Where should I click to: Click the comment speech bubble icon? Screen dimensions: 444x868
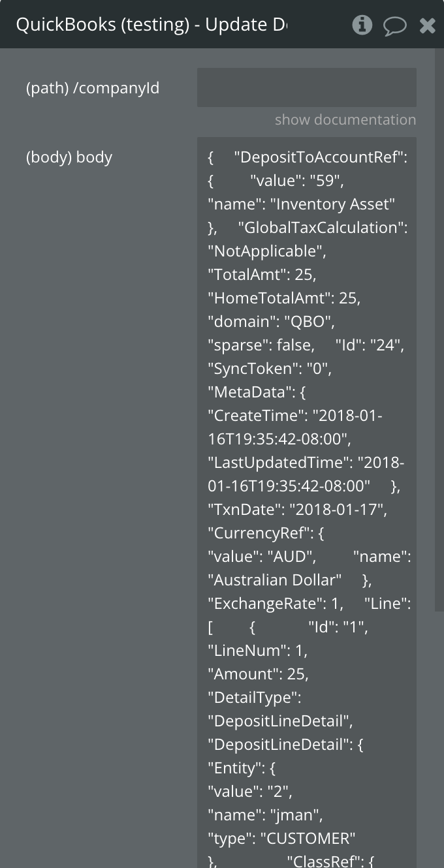point(394,25)
